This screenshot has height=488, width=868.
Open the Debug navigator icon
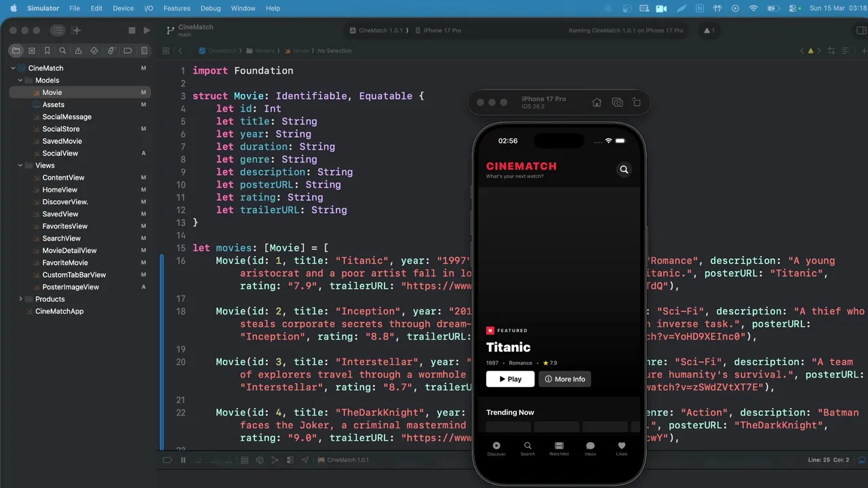(x=111, y=51)
